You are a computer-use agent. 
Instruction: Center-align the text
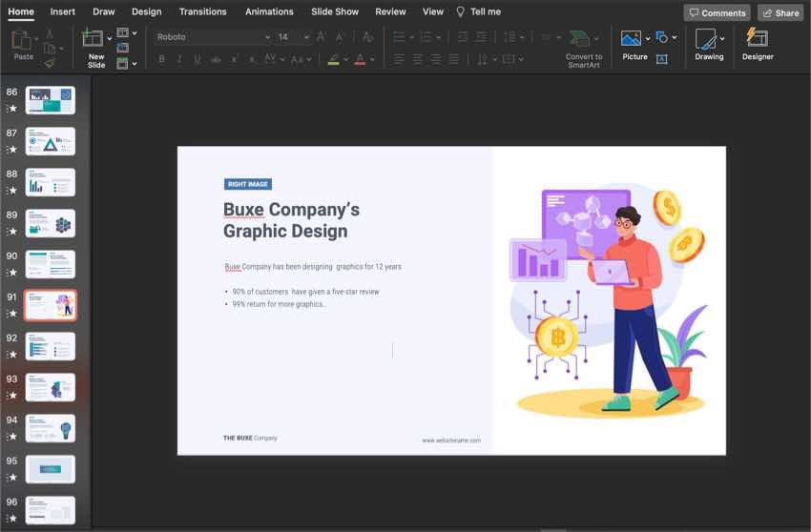coord(417,59)
